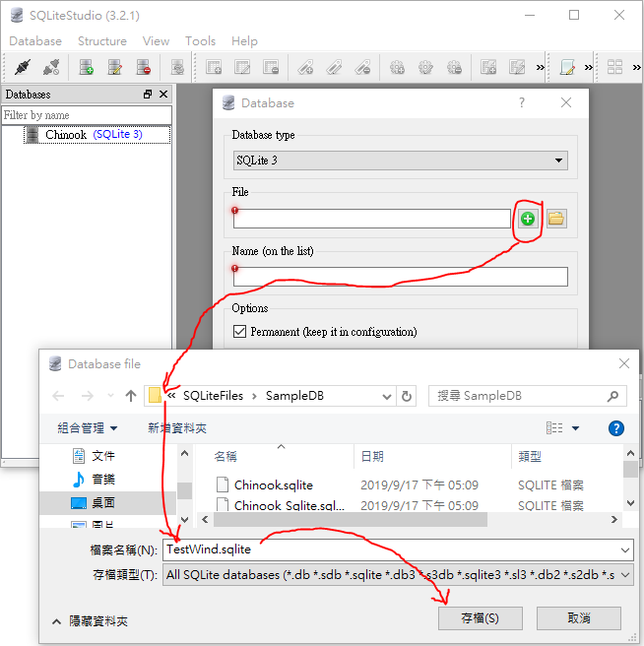The width and height of the screenshot is (644, 646).
Task: Click the browse folder icon beside File field
Action: [556, 219]
